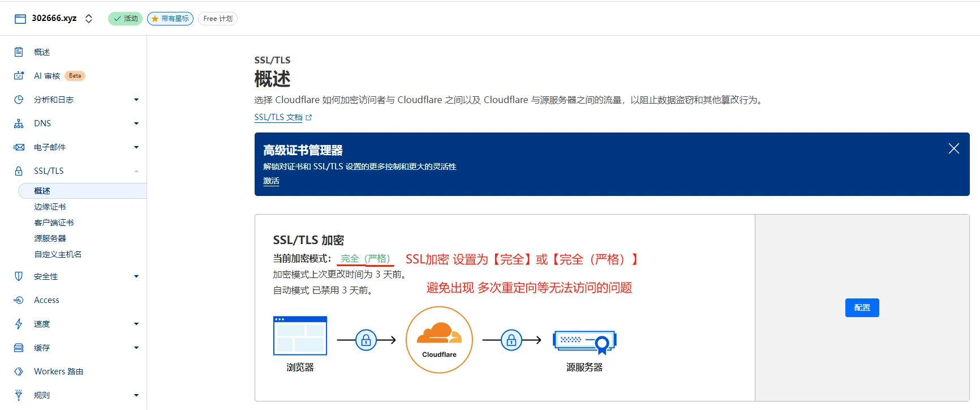Click the AI 审核 robot icon
The width and height of the screenshot is (980, 410).
[19, 76]
